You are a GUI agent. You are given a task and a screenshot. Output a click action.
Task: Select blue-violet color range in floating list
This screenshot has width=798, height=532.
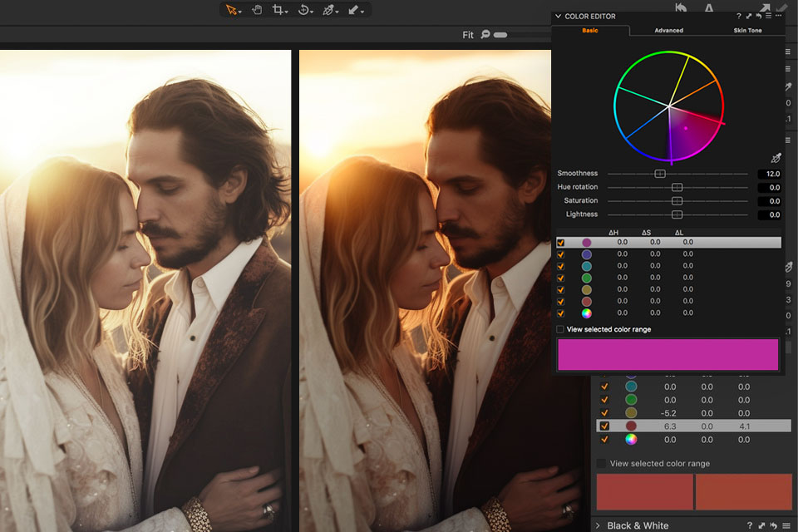pyautogui.click(x=586, y=254)
